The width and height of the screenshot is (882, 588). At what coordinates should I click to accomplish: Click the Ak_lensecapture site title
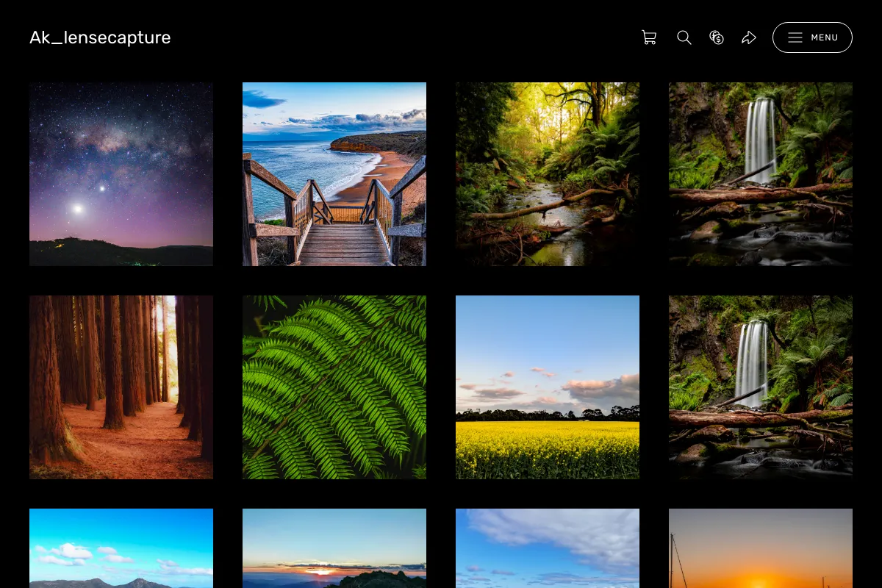[x=100, y=37]
